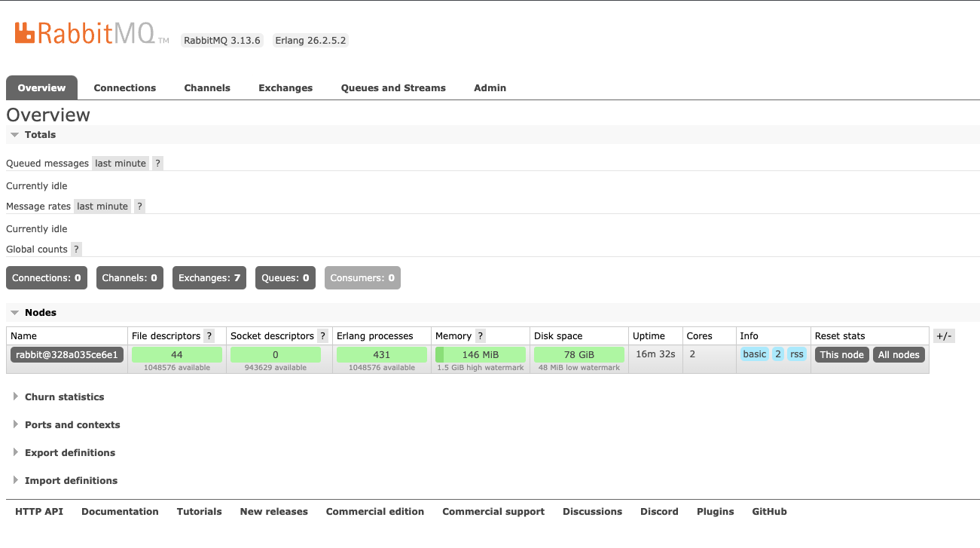Screen dimensions: 980x548
Task: Open the Commercial edition link
Action: coord(375,512)
